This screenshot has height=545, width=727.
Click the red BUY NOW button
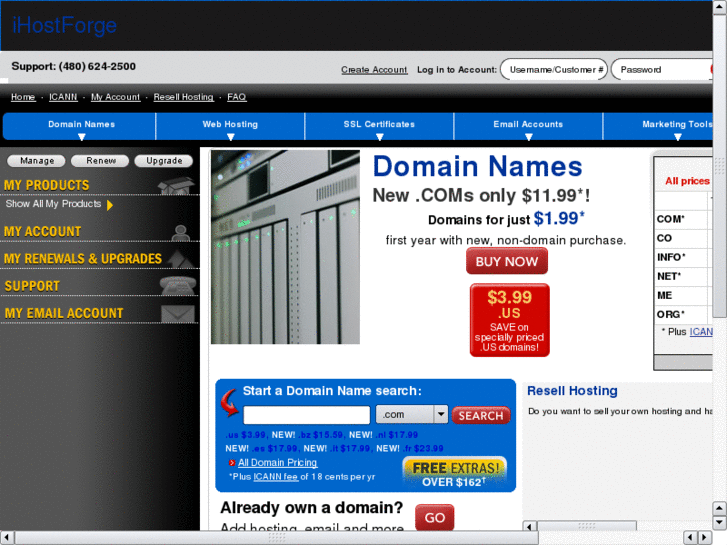coord(507,261)
